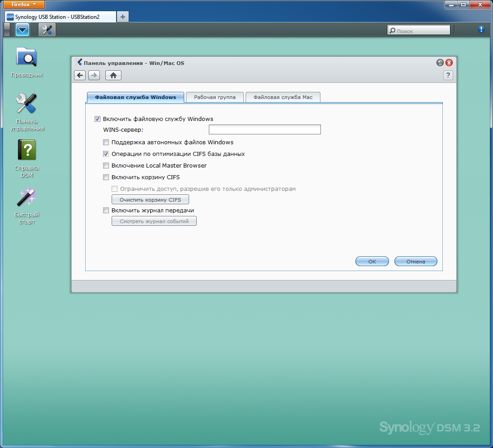Viewport: 493px width, 448px height.
Task: Go back in the Control Panel window
Action: tap(80, 75)
